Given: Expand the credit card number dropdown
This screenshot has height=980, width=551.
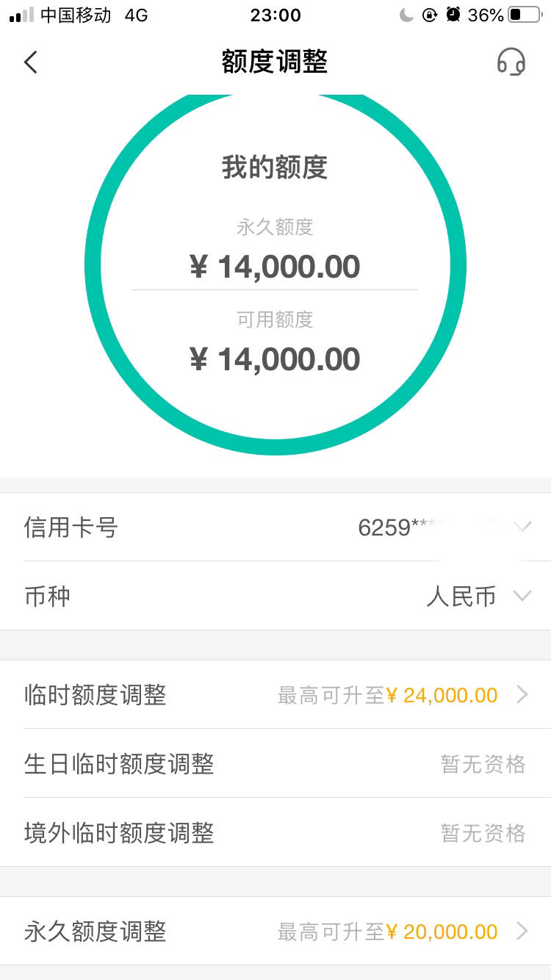Looking at the screenshot, I should click(522, 527).
